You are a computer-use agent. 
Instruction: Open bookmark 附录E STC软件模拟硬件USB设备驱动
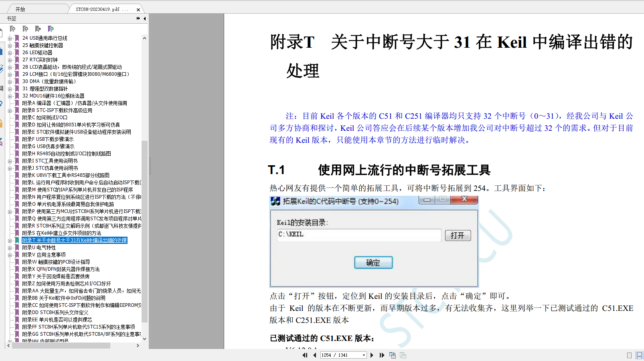(77, 132)
